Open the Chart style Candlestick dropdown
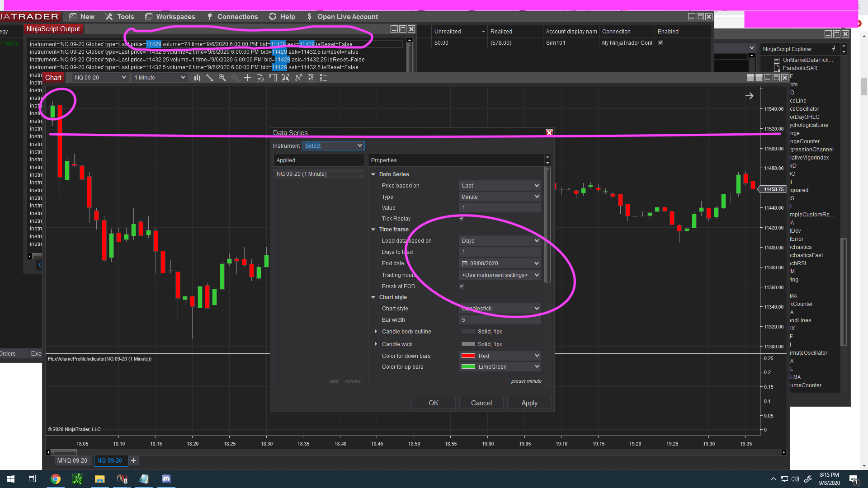Screen dimensions: 868x488 click(500, 309)
